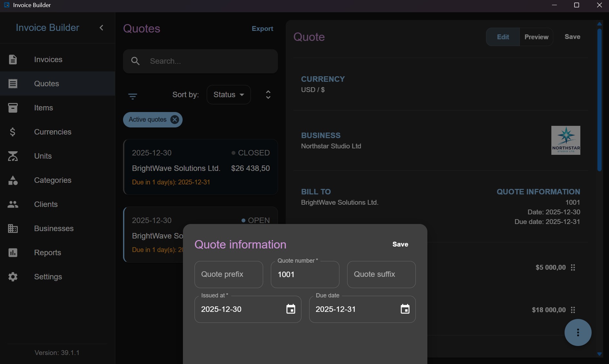Go to Clients in the sidebar

58,204
